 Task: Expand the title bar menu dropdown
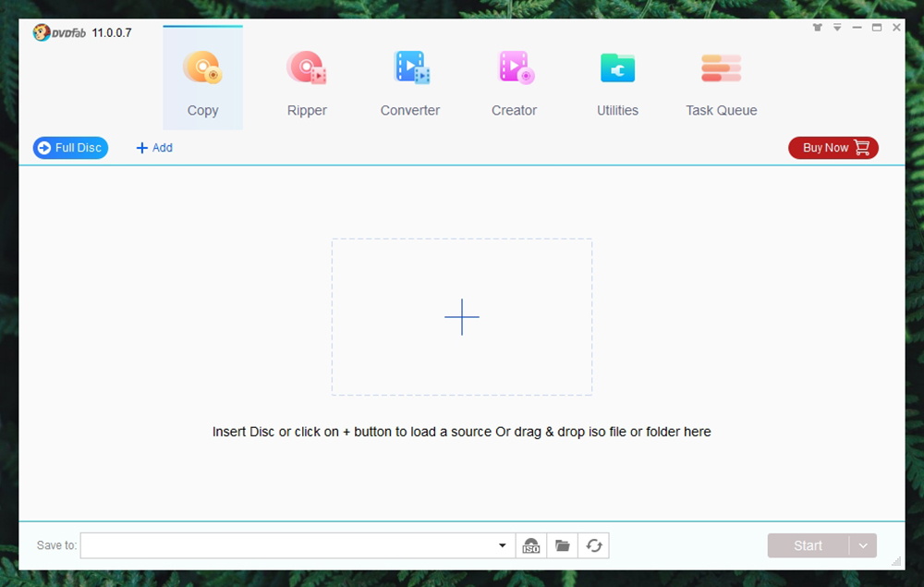click(837, 28)
